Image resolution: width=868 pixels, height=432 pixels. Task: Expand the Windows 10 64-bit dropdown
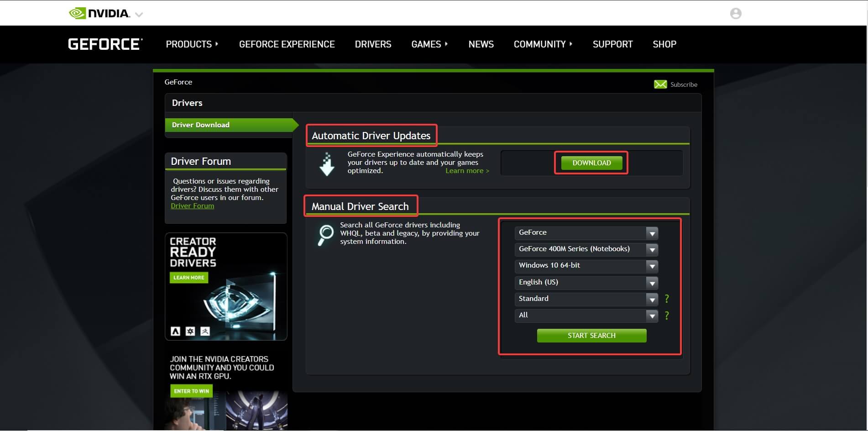tap(586, 266)
